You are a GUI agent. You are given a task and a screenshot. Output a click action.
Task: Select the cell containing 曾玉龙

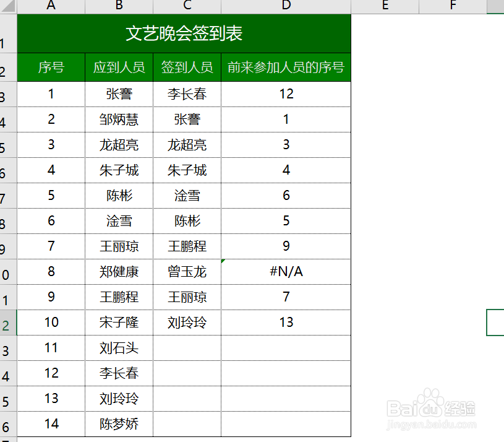186,272
